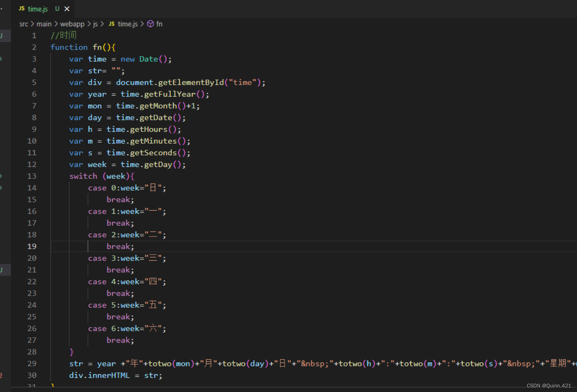Click line number 13 in gutter
The height and width of the screenshot is (392, 577).
coord(32,176)
